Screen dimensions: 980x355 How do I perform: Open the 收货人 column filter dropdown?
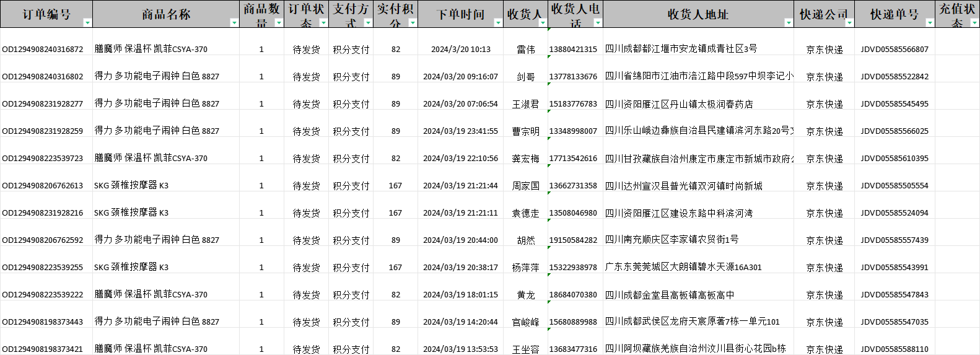click(x=543, y=23)
